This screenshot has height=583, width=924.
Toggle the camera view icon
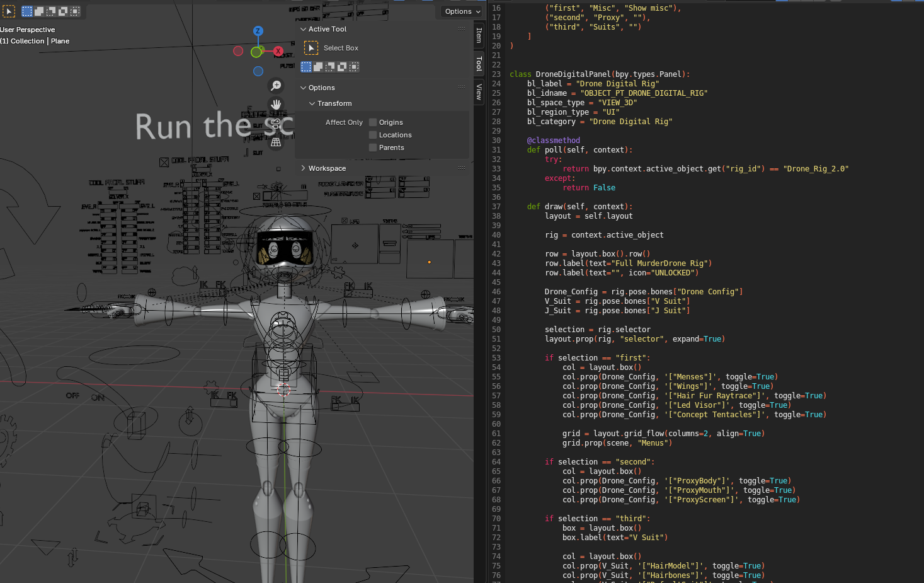[276, 124]
